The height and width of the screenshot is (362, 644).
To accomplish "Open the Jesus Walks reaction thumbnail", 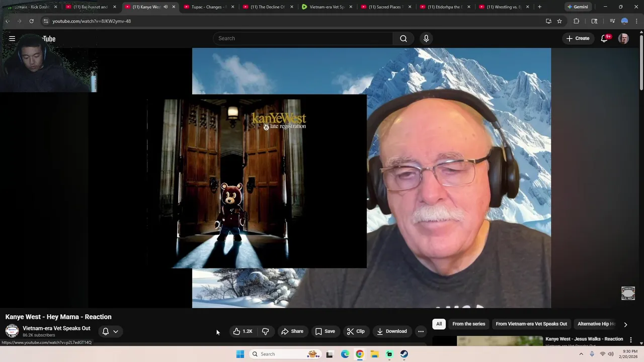I will (500, 341).
